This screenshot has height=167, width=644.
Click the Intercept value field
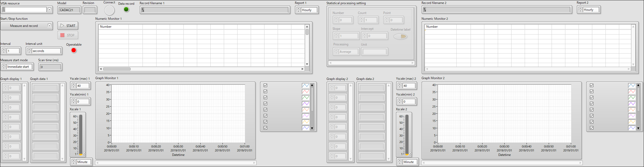377,36
